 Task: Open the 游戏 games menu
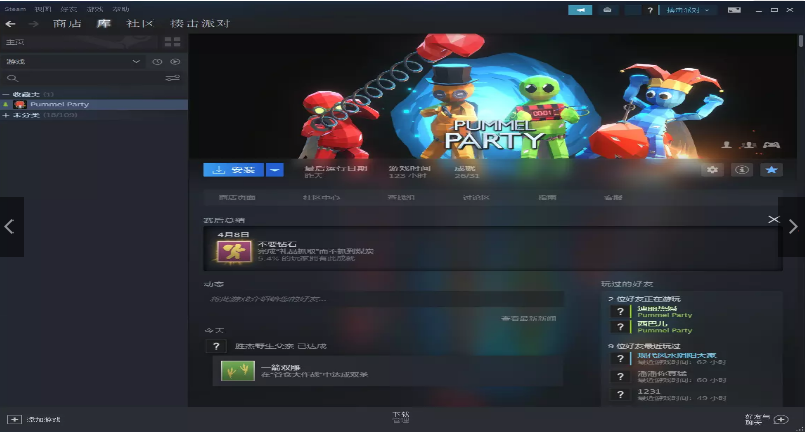click(95, 9)
